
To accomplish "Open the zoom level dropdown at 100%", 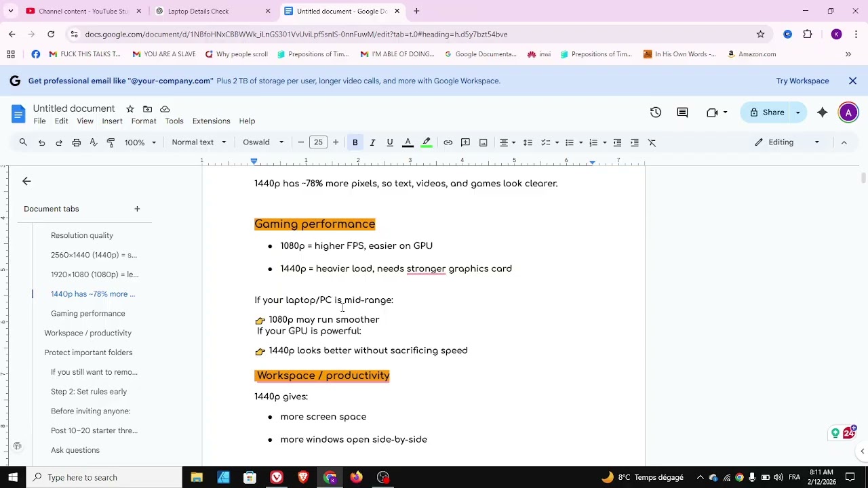I will click(140, 142).
